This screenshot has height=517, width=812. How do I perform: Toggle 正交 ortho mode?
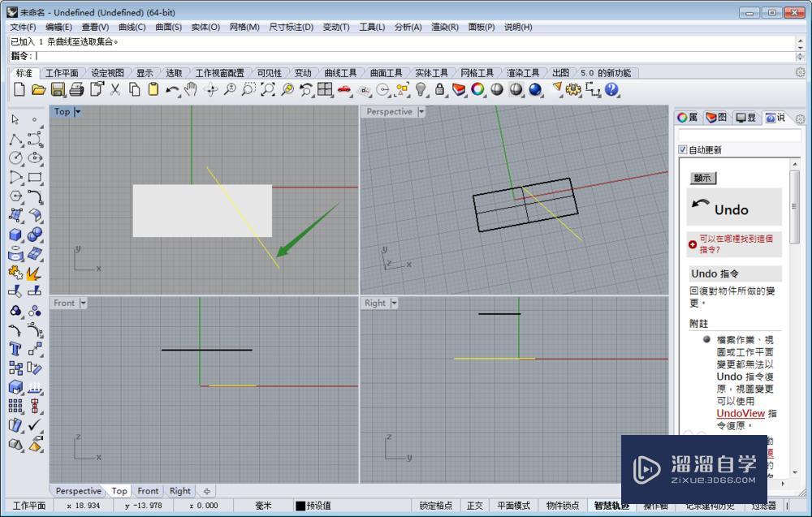(x=475, y=506)
